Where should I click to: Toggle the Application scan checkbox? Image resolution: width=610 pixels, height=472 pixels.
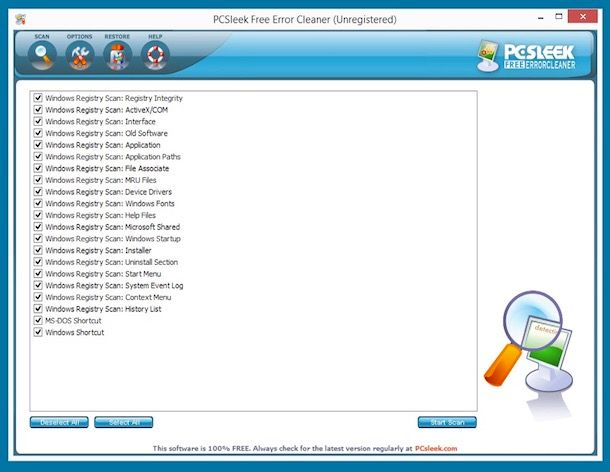38,144
